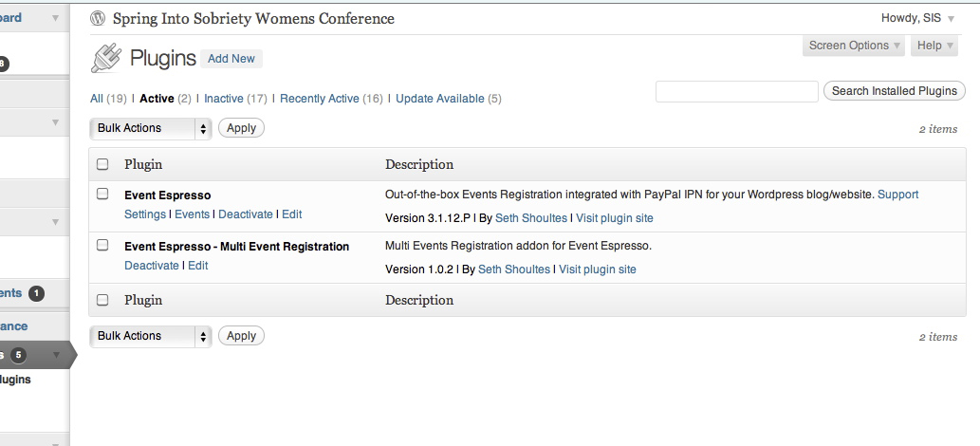This screenshot has height=446, width=980.
Task: Click the bottom Apply button
Action: pos(241,335)
